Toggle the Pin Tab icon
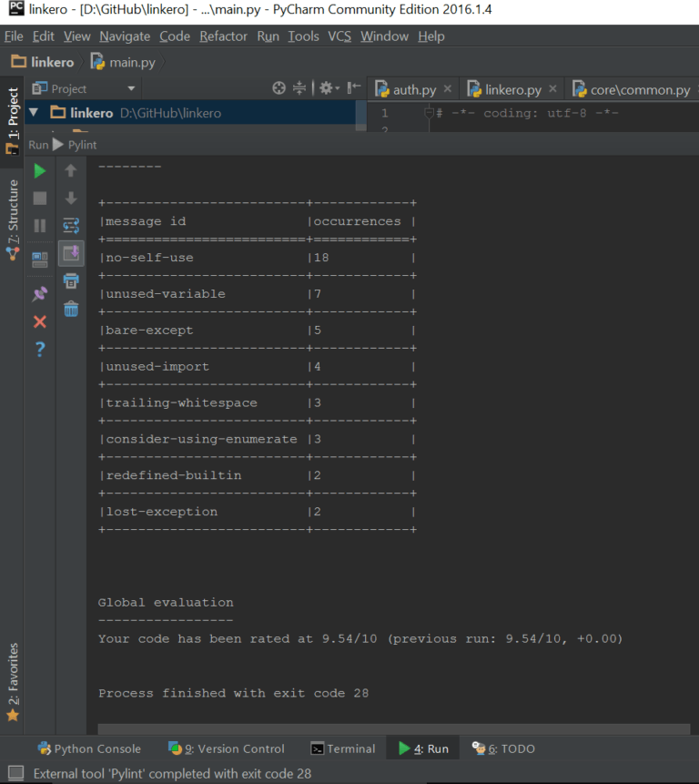The height and width of the screenshot is (784, 699). pyautogui.click(x=39, y=293)
